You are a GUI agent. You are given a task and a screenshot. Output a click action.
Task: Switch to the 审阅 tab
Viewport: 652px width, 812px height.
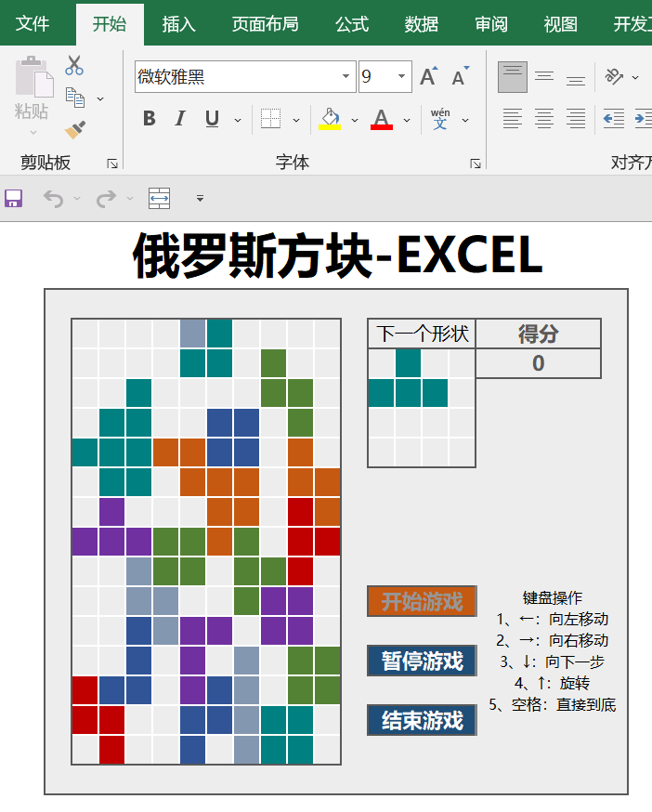pyautogui.click(x=491, y=24)
